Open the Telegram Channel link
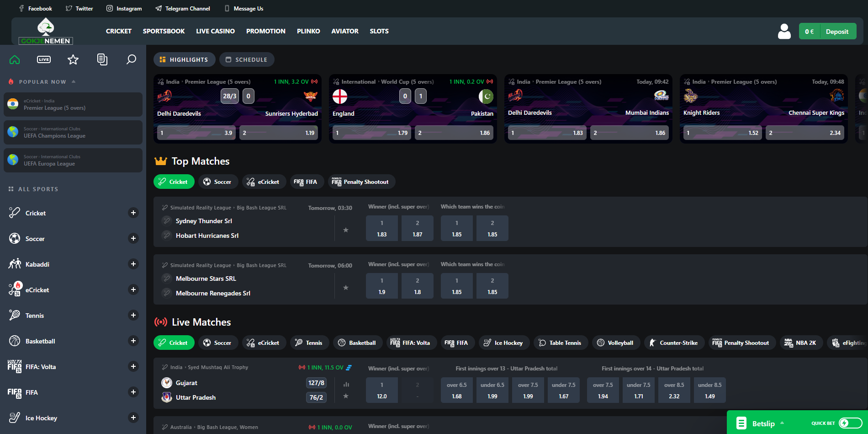This screenshot has width=868, height=434. pyautogui.click(x=183, y=8)
